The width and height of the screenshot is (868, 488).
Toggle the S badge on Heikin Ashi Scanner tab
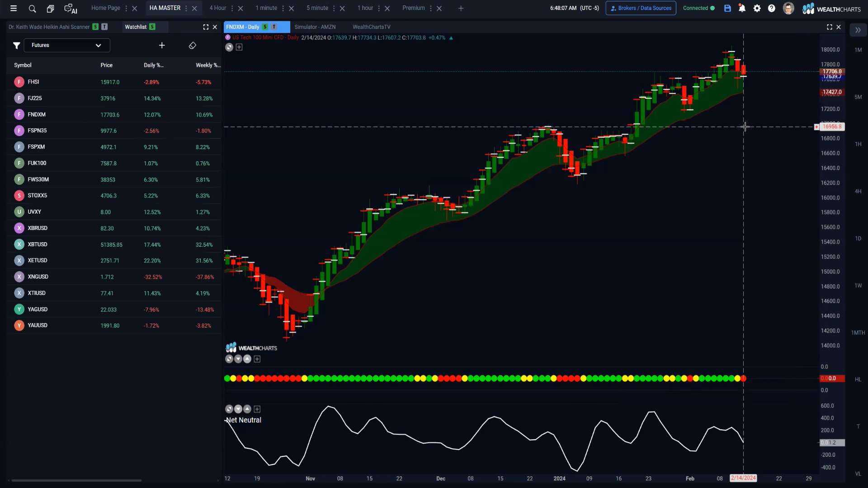(95, 27)
